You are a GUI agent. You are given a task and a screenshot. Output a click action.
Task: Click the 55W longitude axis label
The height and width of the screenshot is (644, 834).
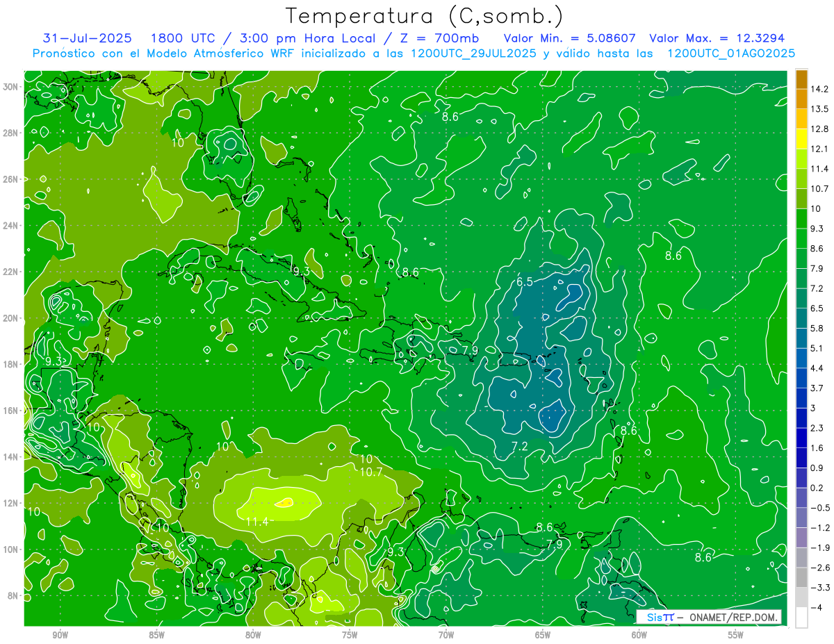(736, 635)
